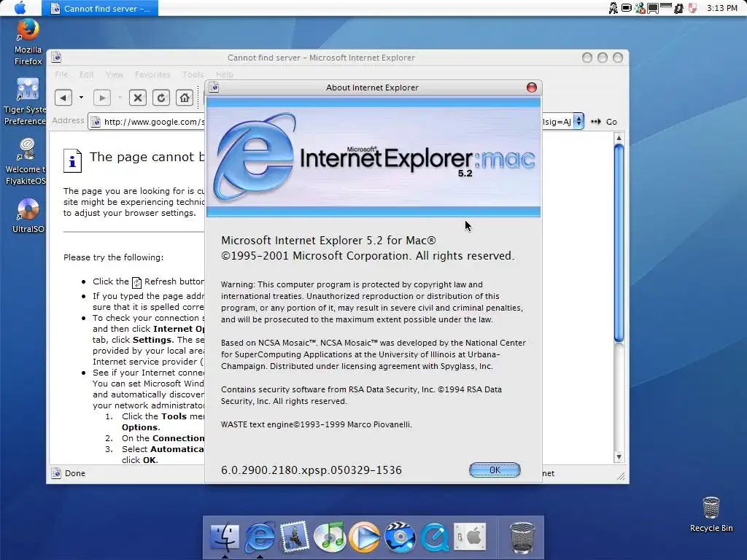Click the info icon beside 'The page cannot be' heading

(x=72, y=161)
